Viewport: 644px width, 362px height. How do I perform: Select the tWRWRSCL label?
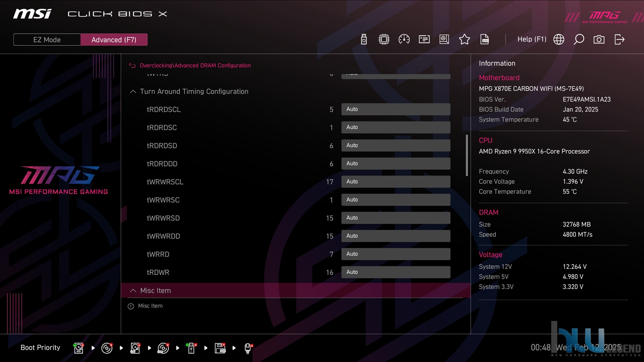pos(165,182)
